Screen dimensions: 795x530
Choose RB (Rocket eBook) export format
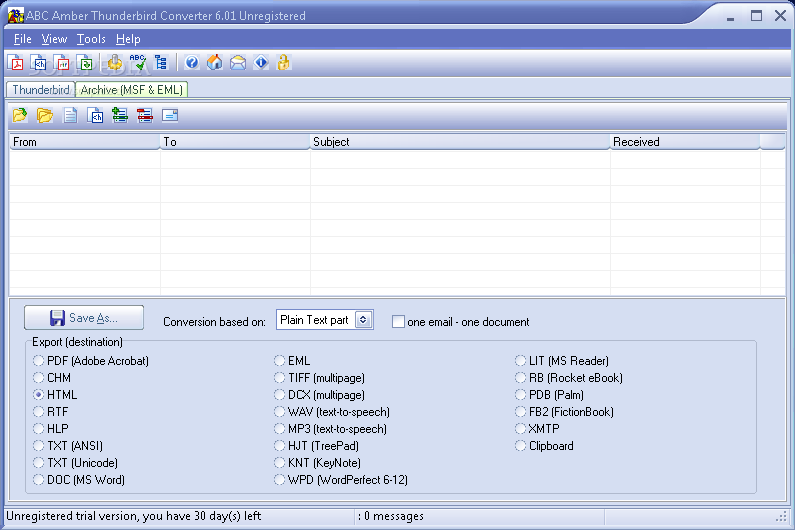click(569, 378)
